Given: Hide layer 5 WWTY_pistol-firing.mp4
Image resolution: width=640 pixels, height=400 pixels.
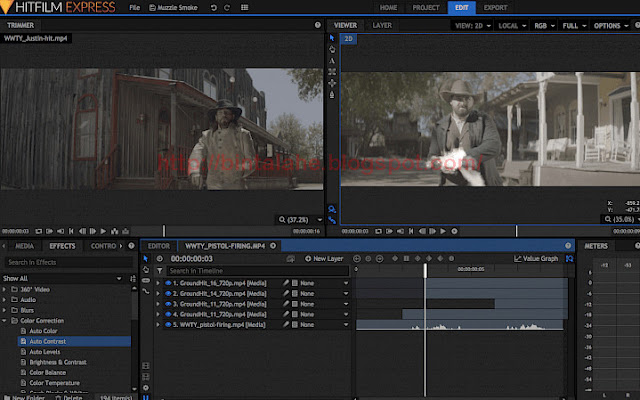Looking at the screenshot, I should coord(168,325).
